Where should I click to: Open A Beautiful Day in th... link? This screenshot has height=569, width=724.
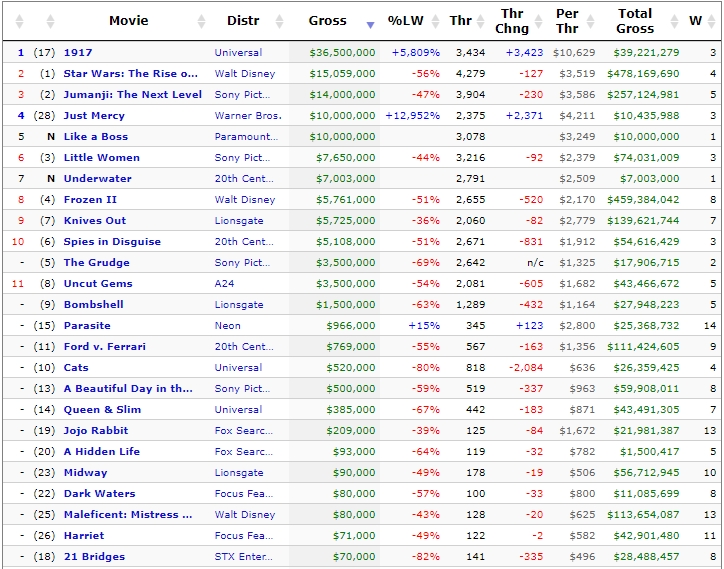click(x=128, y=388)
